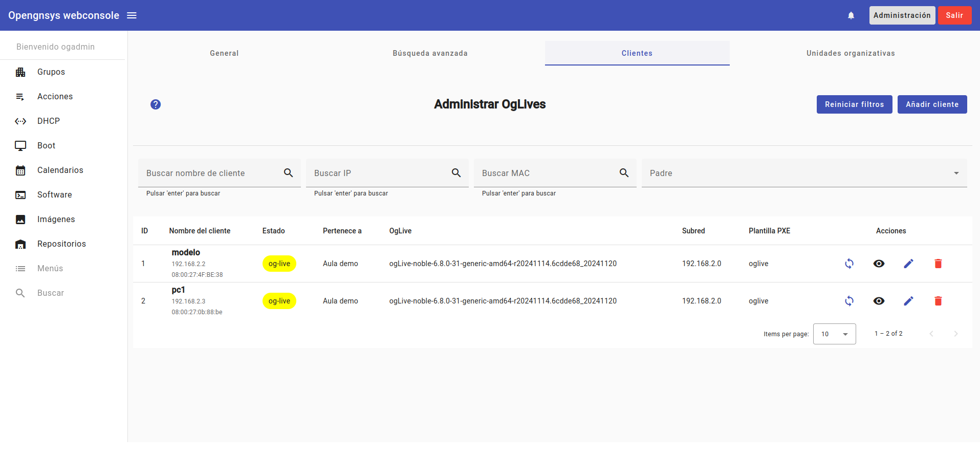Edit pc1 client with pencil icon
Viewport: 980px width, 457px height.
pos(908,301)
